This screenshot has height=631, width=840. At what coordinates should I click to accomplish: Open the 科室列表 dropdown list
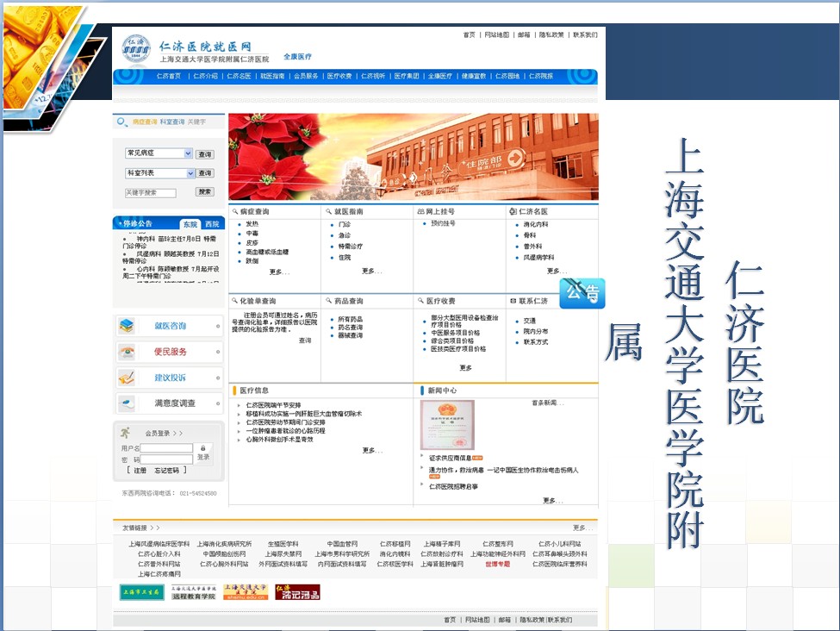188,173
